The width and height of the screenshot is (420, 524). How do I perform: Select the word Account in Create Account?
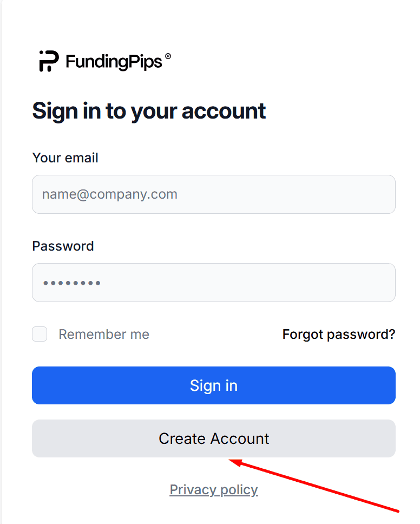240,438
